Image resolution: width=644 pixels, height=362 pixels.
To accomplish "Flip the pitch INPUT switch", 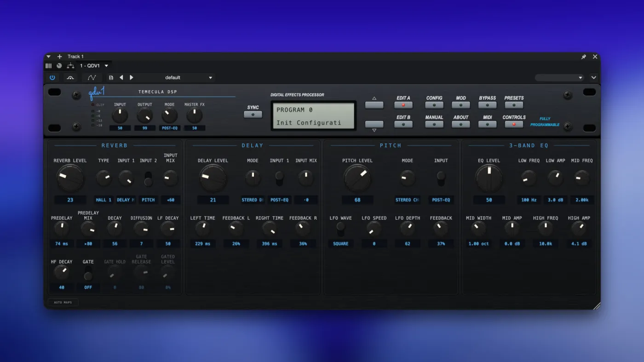I will [441, 178].
